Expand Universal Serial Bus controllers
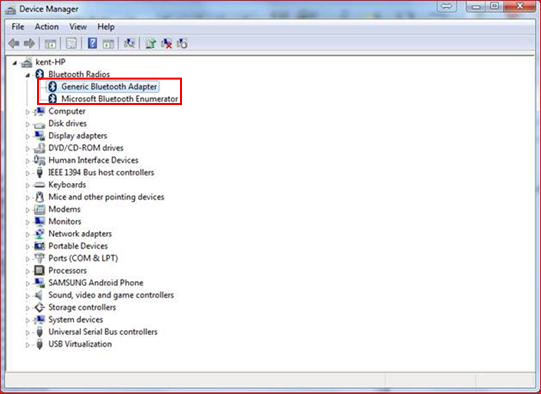 (27, 333)
